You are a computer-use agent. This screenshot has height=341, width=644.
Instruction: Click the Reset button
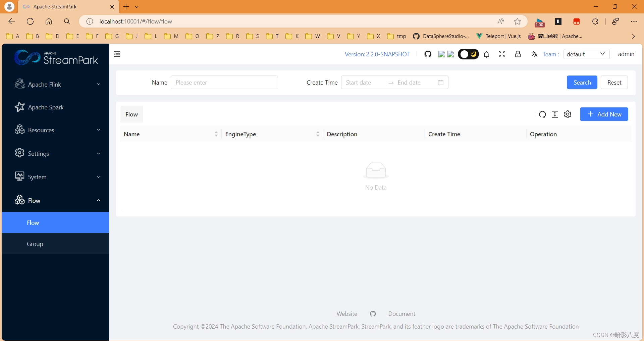614,83
